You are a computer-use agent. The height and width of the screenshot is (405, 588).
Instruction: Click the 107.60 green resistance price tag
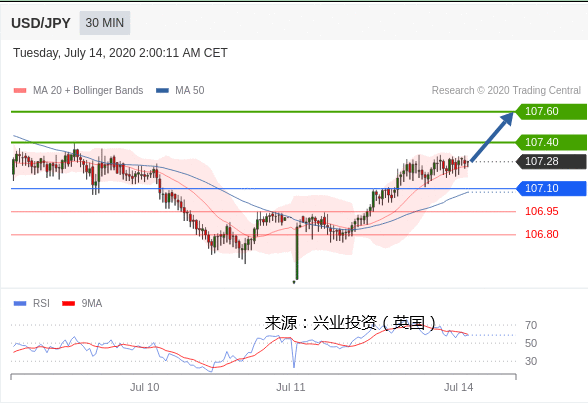click(551, 111)
